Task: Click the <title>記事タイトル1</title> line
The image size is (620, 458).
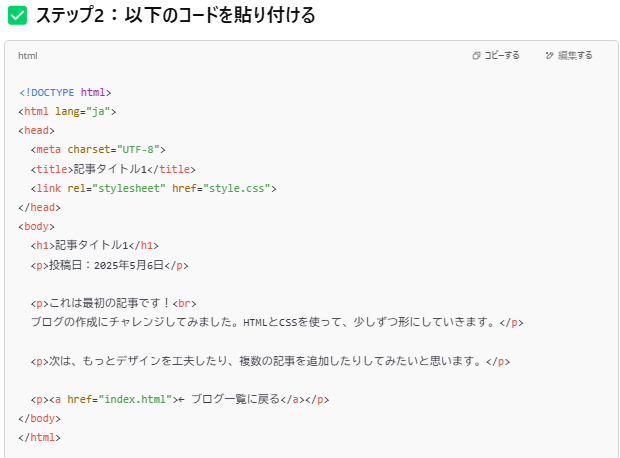Action: 113,169
